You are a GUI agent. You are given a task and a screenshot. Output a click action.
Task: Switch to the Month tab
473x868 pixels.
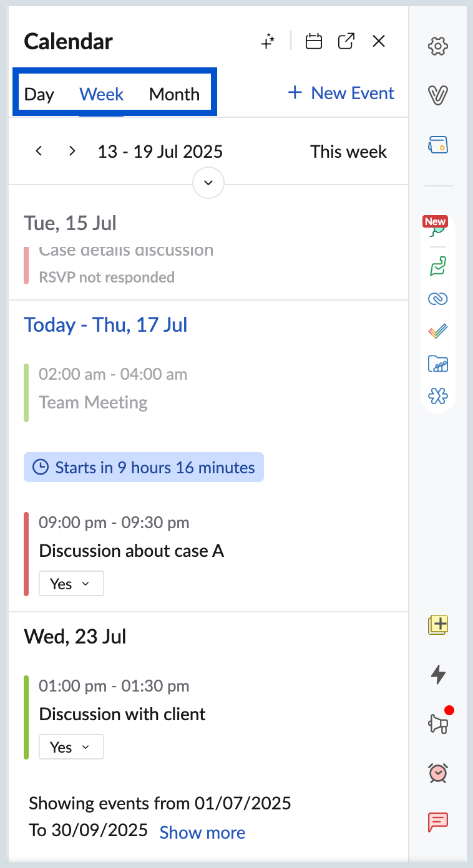[174, 94]
